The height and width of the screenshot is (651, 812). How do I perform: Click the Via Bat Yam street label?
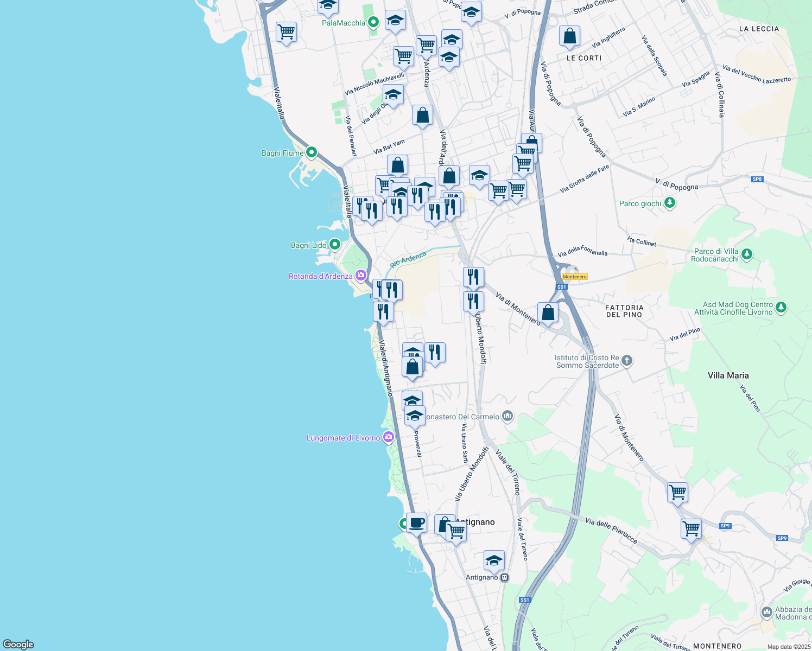click(x=389, y=147)
